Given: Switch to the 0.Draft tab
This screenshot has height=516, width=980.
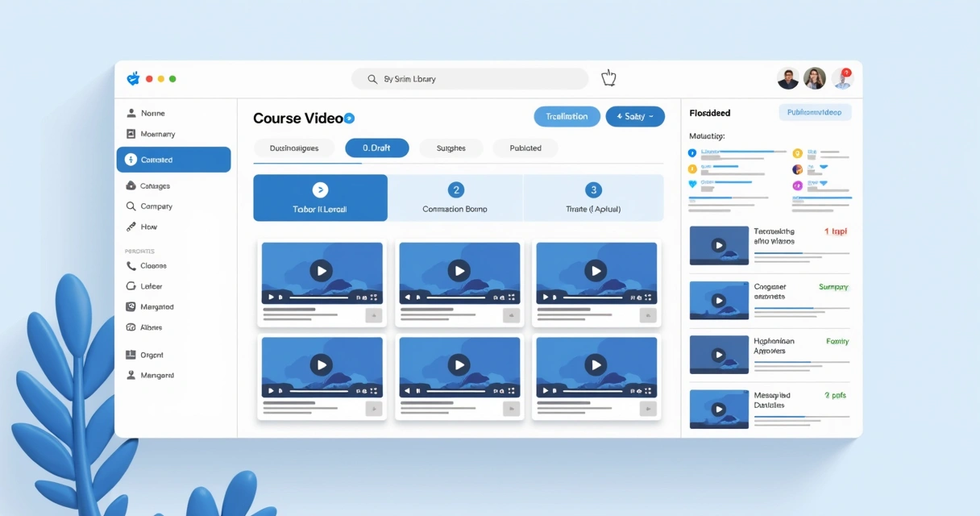Looking at the screenshot, I should point(376,148).
